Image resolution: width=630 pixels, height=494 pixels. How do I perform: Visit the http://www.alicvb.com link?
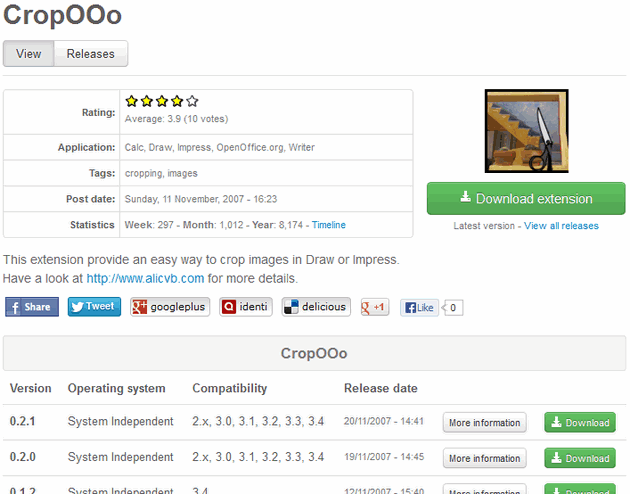145,278
